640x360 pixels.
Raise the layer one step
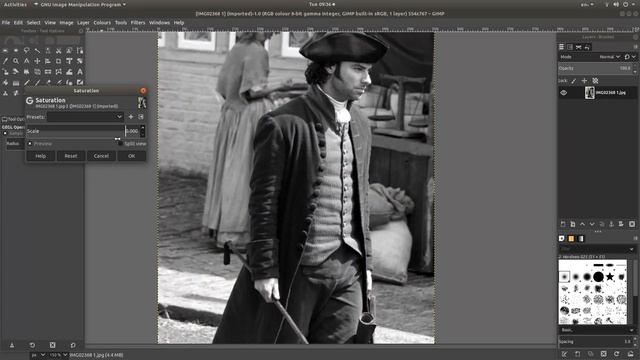tap(582, 224)
